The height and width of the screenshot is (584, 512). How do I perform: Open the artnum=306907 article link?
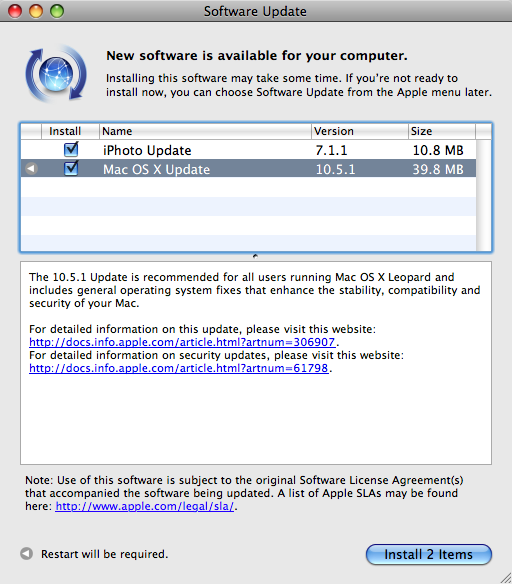182,342
